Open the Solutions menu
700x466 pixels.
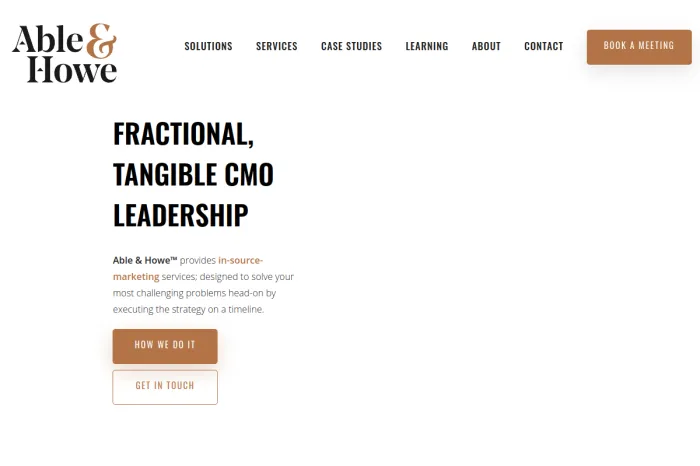coord(208,46)
